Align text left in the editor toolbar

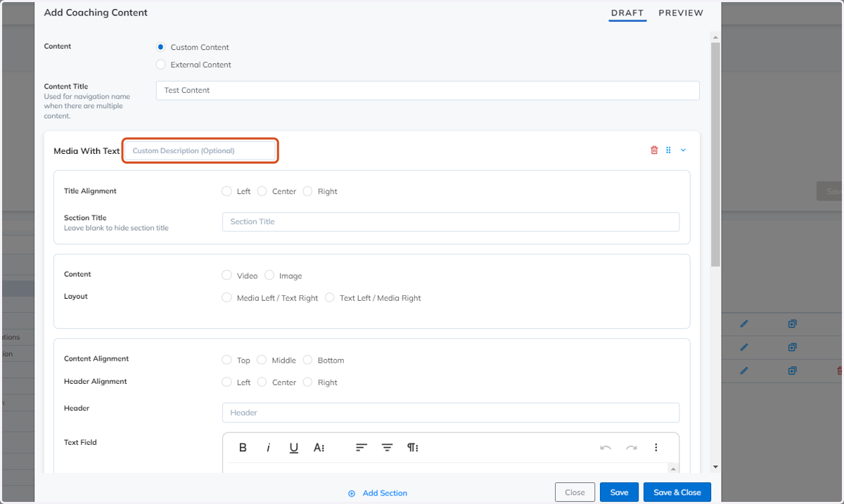click(x=362, y=448)
